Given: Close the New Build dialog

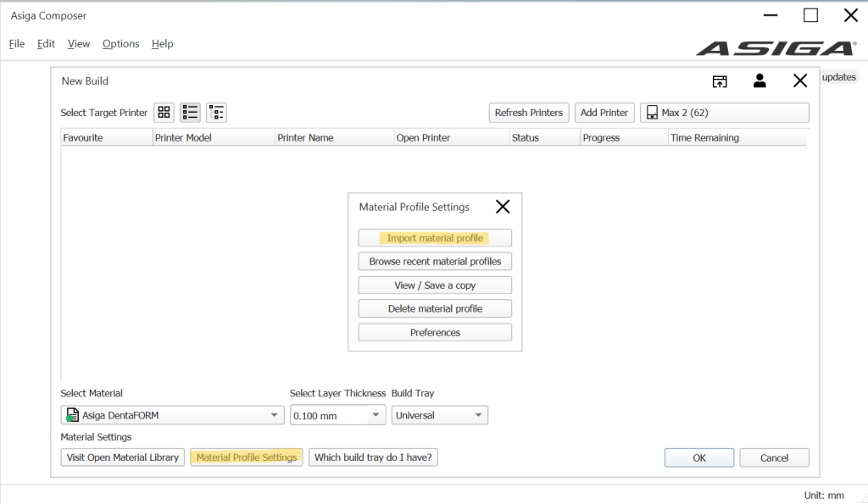Looking at the screenshot, I should 800,80.
